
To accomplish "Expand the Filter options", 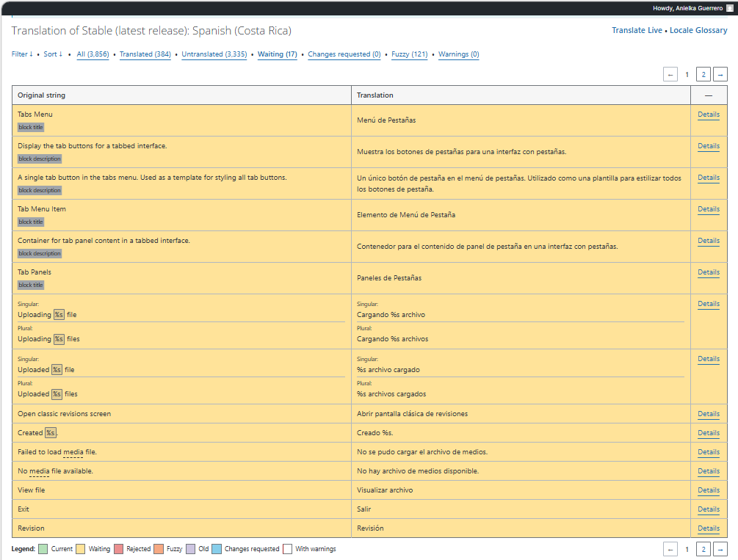I will click(22, 54).
